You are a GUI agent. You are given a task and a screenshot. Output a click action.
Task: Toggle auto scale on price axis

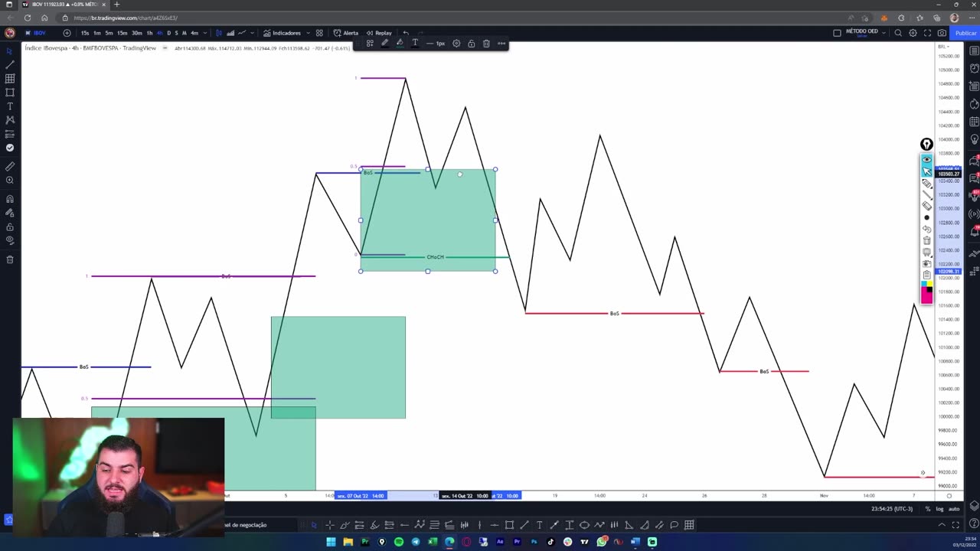[x=954, y=509]
